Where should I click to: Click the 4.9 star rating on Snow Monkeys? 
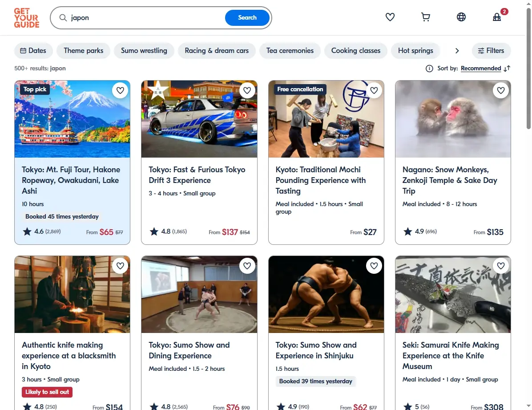click(x=420, y=231)
